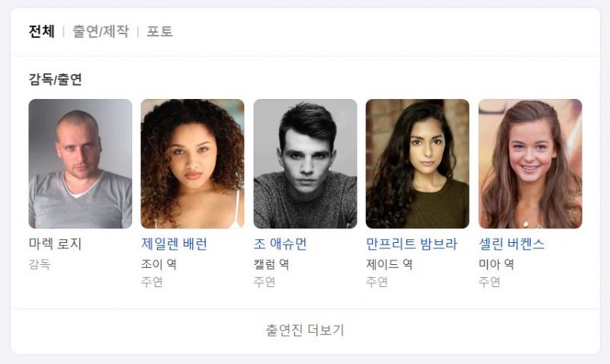The height and width of the screenshot is (364, 610).
Task: Click the 캘럼 역 role label
Action: (x=271, y=264)
